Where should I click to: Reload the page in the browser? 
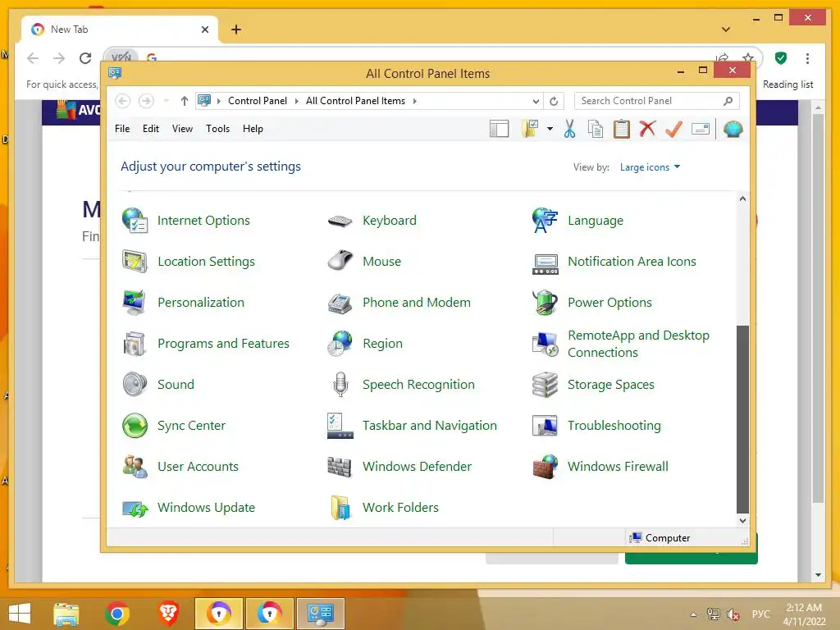click(x=85, y=58)
